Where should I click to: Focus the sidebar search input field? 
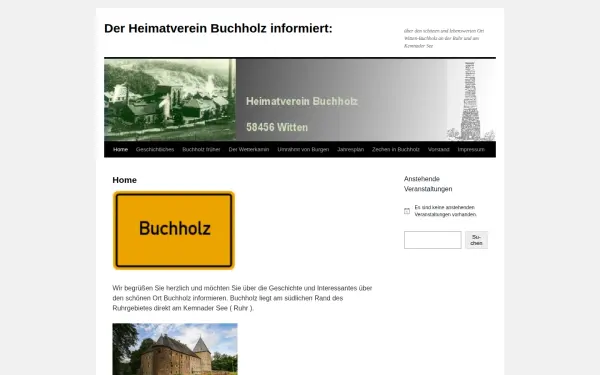pyautogui.click(x=433, y=240)
